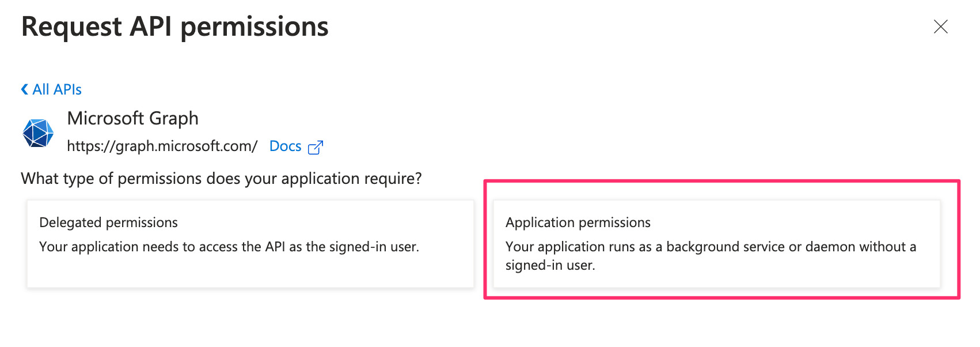Click the words "signed-in user." in Application card
The height and width of the screenshot is (347, 980).
tap(550, 265)
